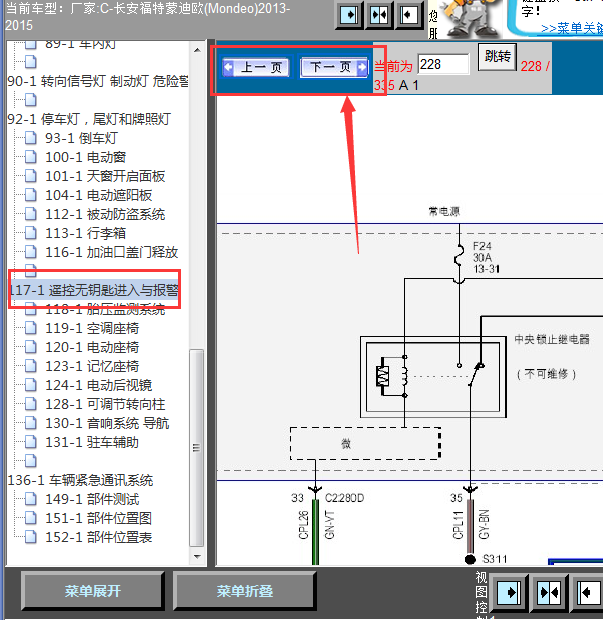Select 152-1 部件位置表 entry
Viewport: 603px width, 620px height.
tap(98, 537)
